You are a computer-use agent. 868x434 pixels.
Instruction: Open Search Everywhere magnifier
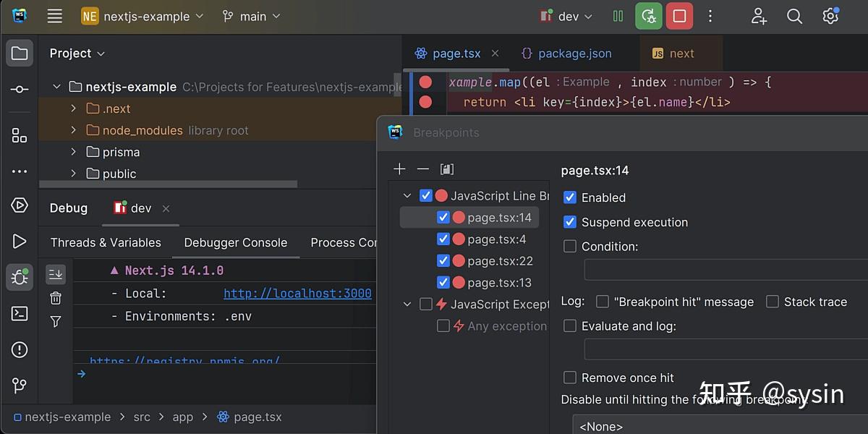pyautogui.click(x=794, y=16)
